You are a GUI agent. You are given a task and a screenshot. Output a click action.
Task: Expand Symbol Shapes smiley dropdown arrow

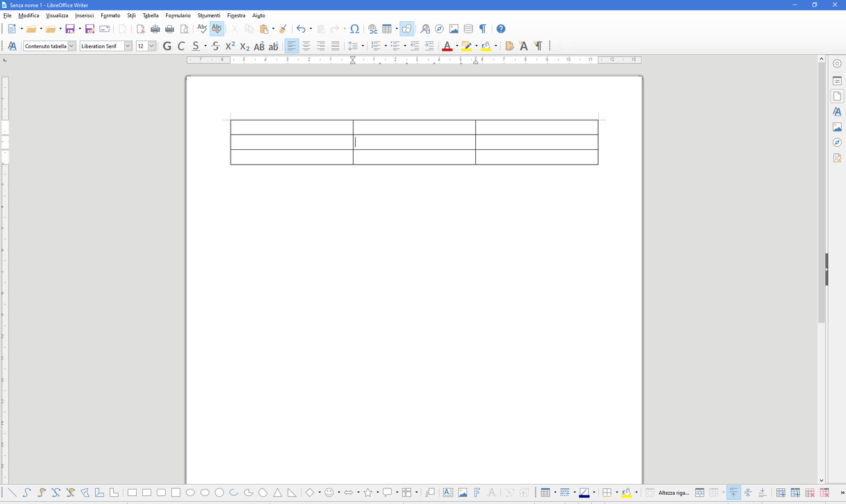point(339,493)
